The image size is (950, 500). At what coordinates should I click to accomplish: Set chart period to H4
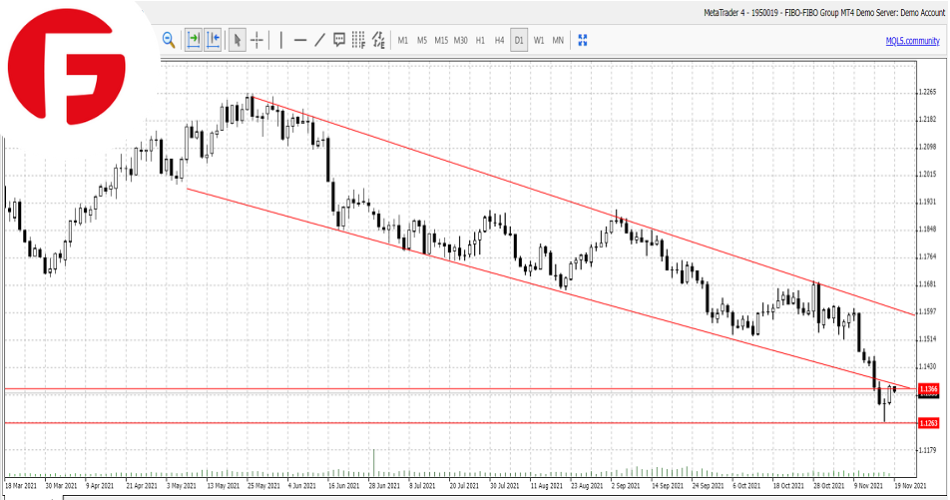[x=499, y=40]
